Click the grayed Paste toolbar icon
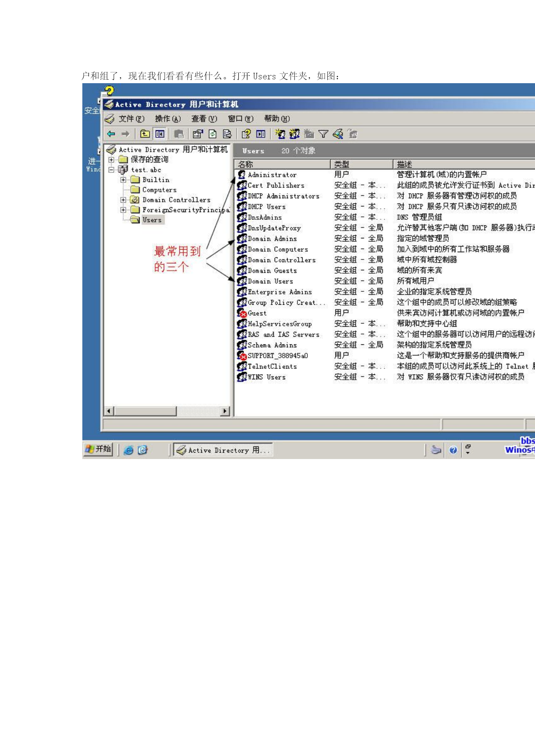 point(179,134)
